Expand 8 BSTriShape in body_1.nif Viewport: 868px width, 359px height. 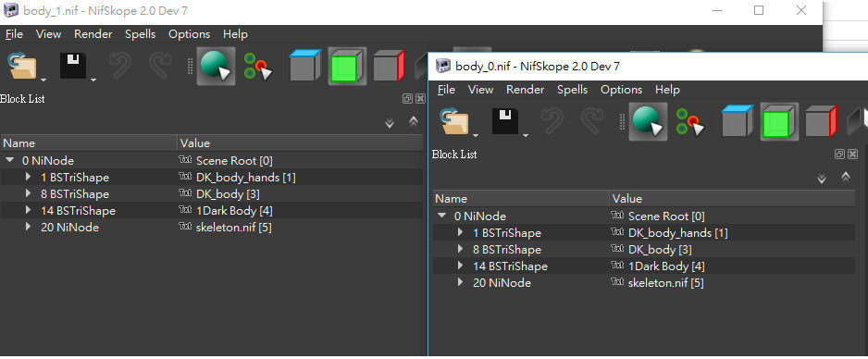[29, 193]
